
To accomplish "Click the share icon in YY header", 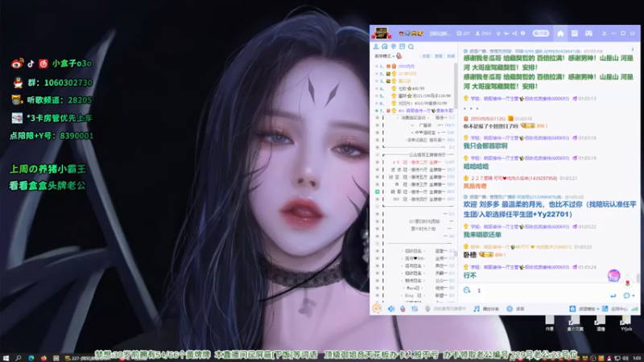I will [x=514, y=34].
